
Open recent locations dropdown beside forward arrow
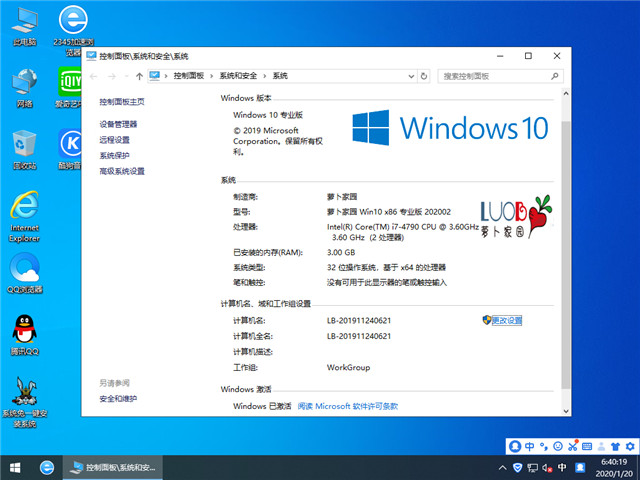126,76
